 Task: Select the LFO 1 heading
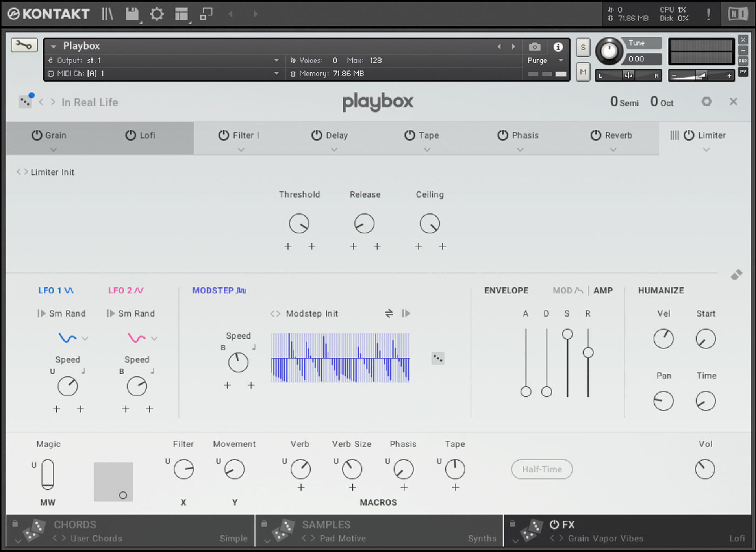(x=56, y=291)
